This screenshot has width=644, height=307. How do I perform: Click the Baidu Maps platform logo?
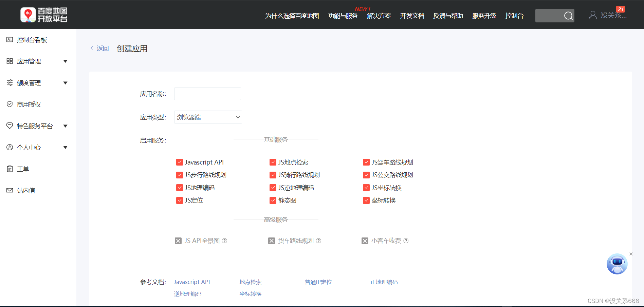[x=44, y=14]
